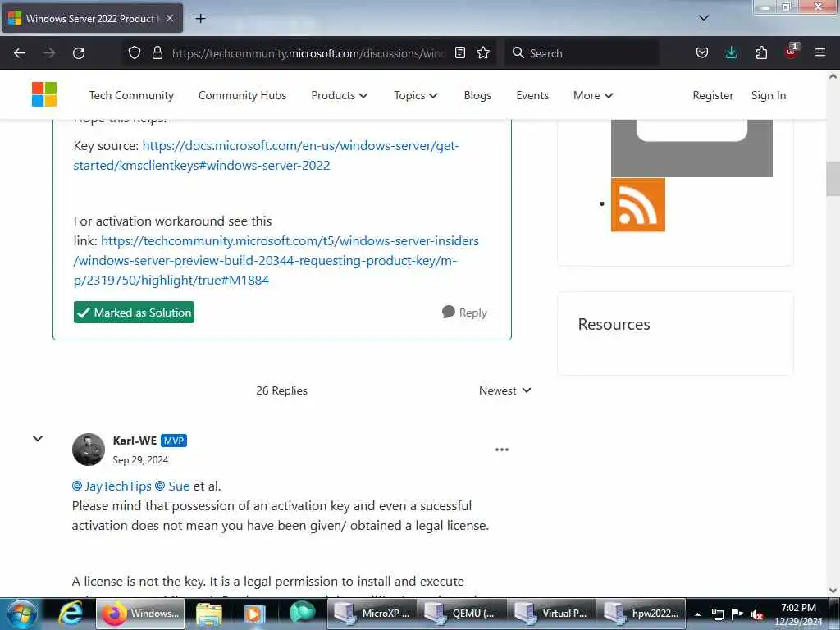The image size is (840, 630).
Task: Open Firefox downloads panel
Action: click(x=731, y=52)
